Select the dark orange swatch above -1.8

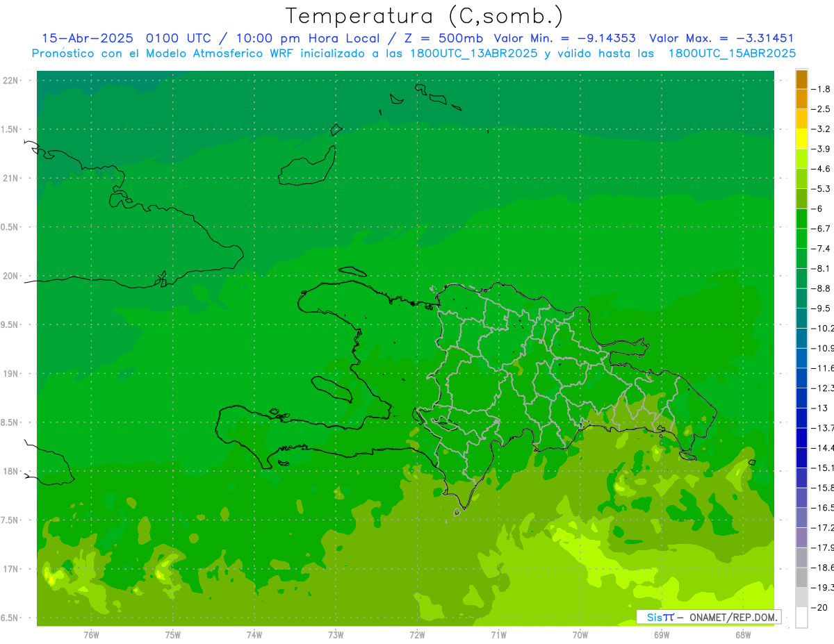801,80
